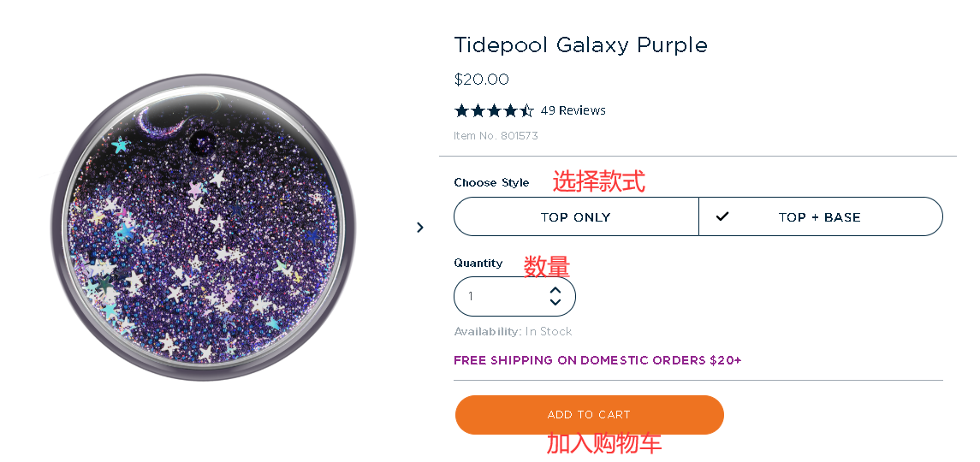This screenshot has height=462, width=980.
Task: Click the red 选择款式 annotation
Action: point(598,181)
